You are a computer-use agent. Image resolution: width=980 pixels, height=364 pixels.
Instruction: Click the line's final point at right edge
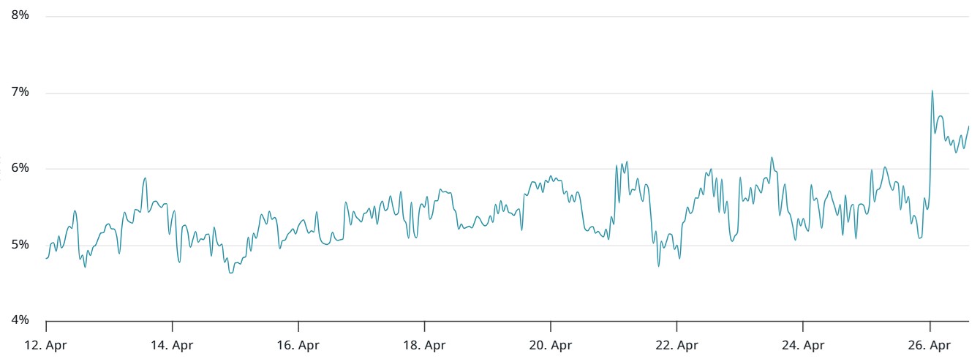[x=968, y=126]
